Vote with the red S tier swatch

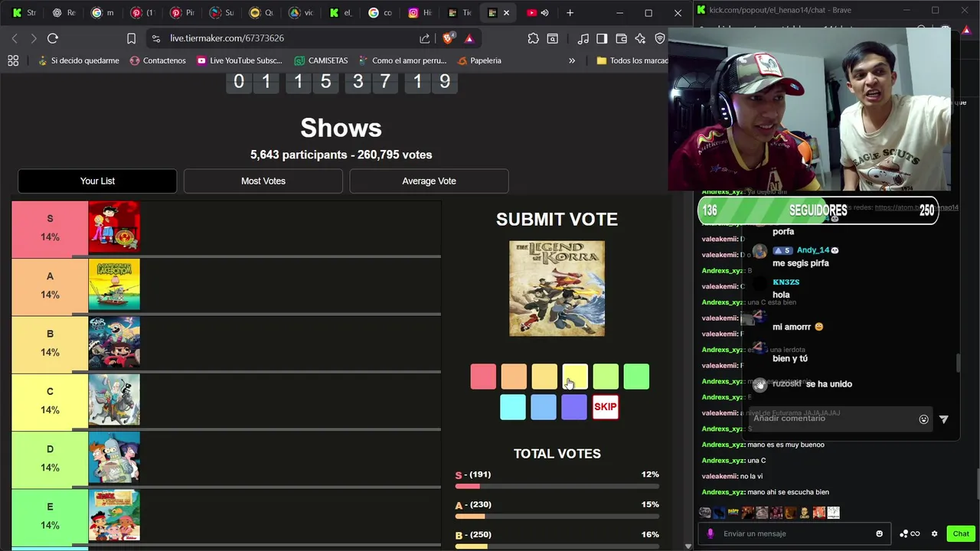tap(483, 377)
